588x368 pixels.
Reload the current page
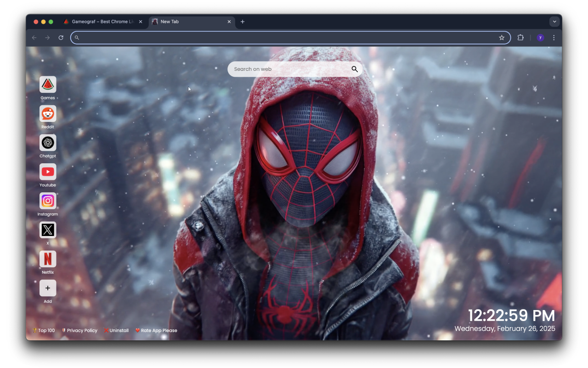pos(61,37)
